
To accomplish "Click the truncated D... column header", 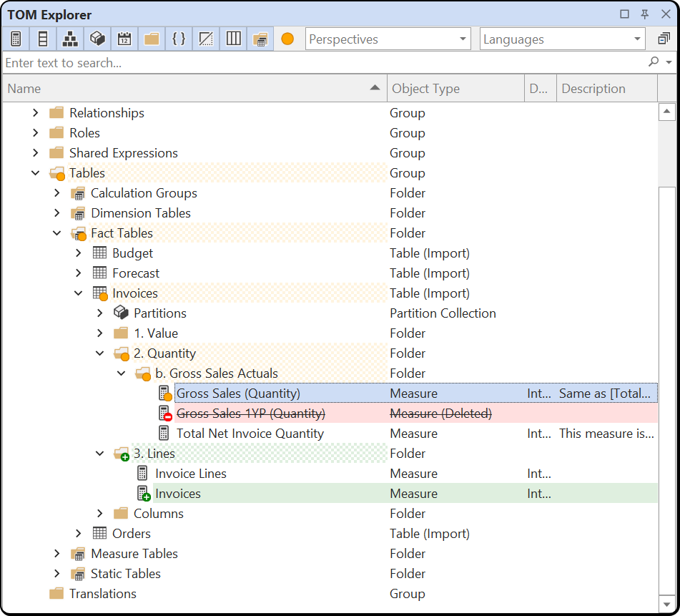I will [541, 89].
